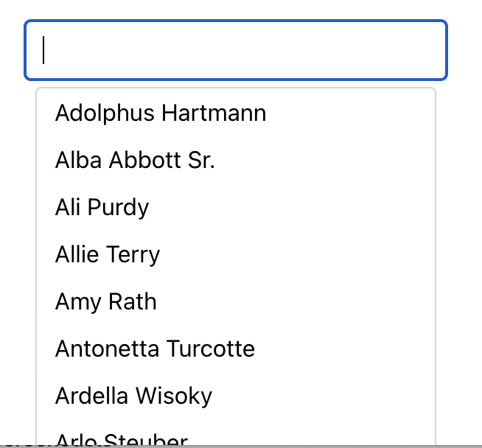Choose the person with surname Wisoky
Viewport: 482px width, 448px height.
(133, 396)
